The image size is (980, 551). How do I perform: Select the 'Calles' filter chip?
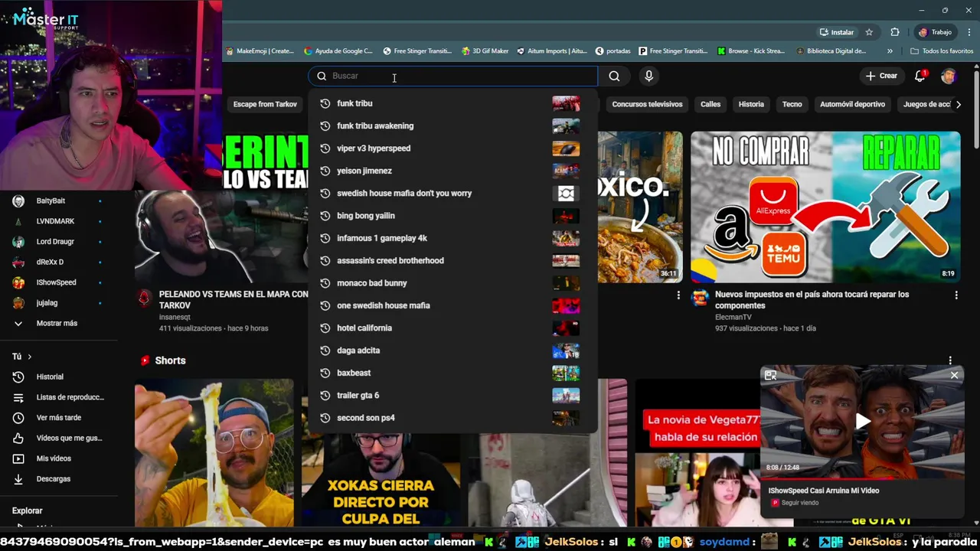pyautogui.click(x=710, y=104)
